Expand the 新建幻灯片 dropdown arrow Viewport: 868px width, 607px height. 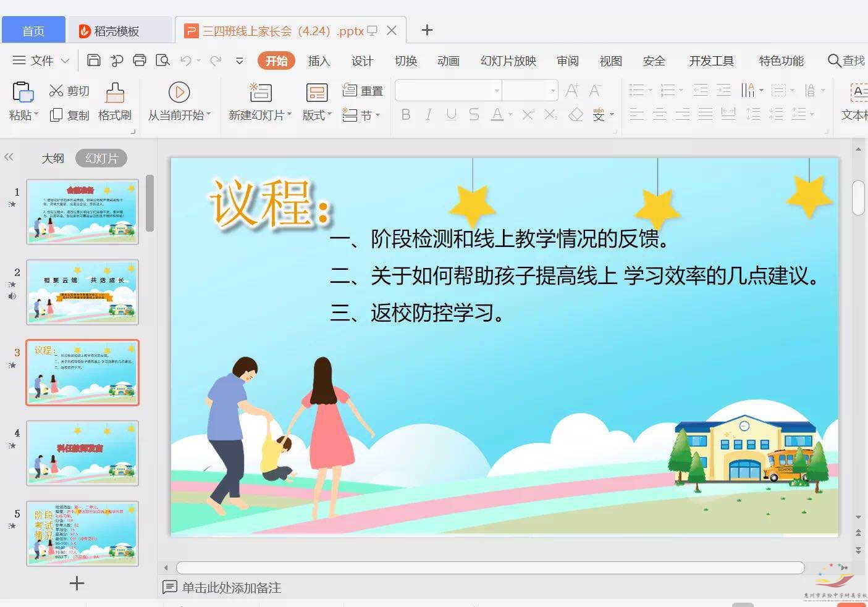[x=289, y=115]
